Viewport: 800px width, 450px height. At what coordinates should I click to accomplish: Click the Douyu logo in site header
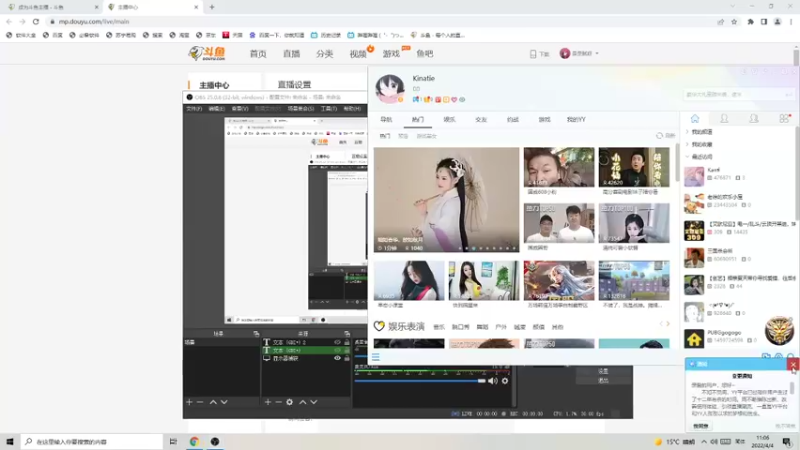(207, 53)
